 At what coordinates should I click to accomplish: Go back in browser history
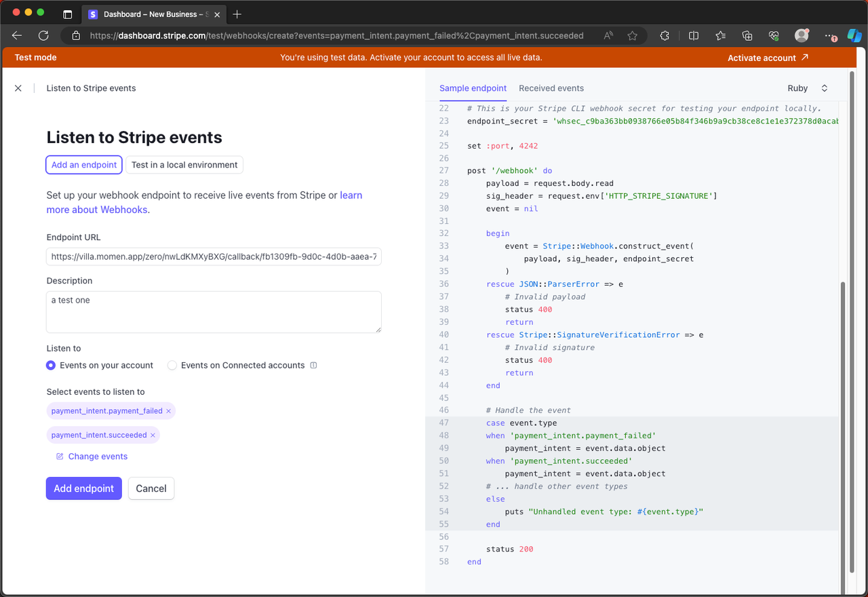(x=17, y=36)
